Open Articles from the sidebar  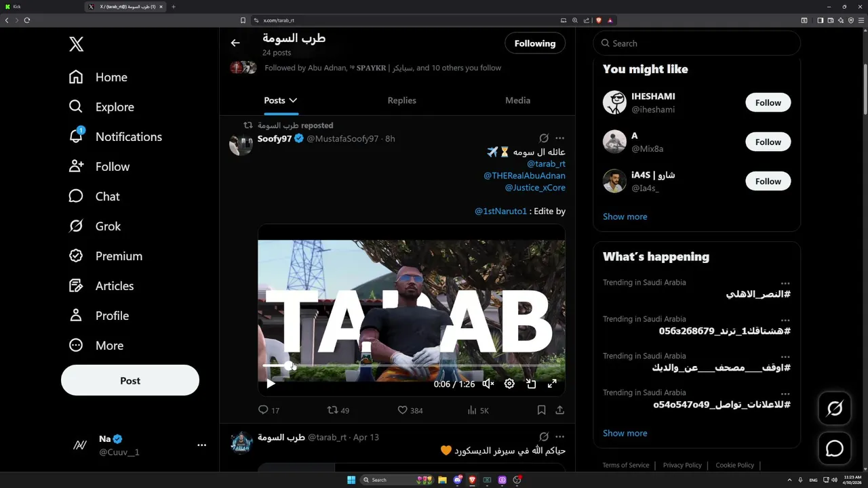101,286
